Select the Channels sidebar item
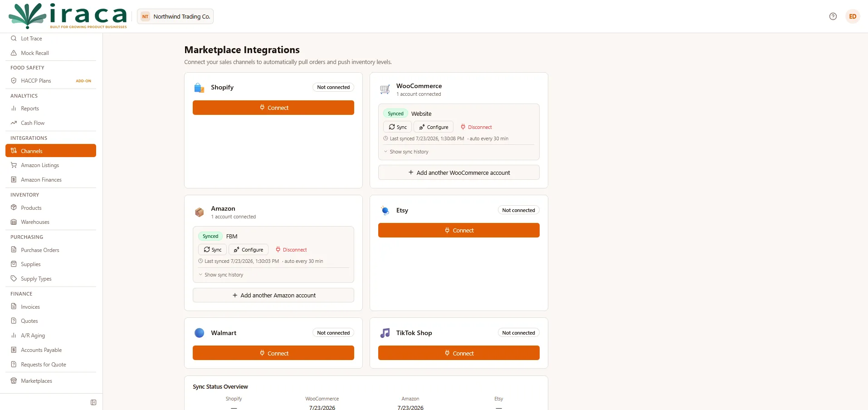 (x=51, y=151)
